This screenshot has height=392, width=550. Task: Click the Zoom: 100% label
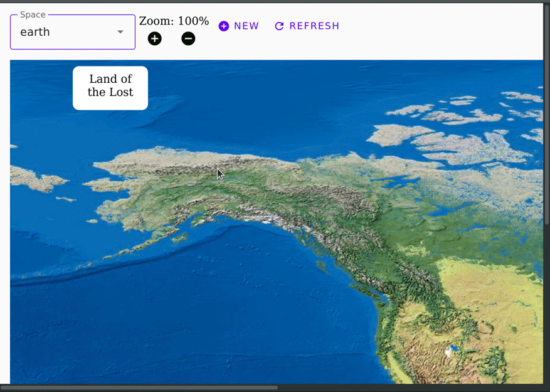[174, 21]
